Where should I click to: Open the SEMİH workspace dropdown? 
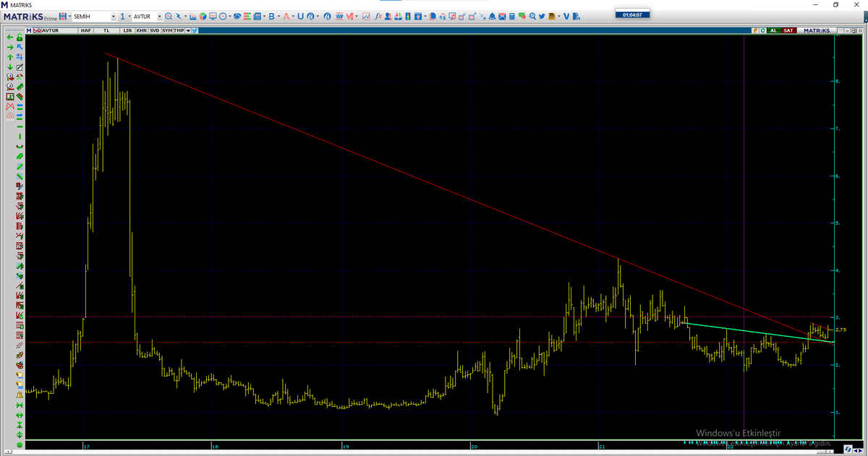114,17
